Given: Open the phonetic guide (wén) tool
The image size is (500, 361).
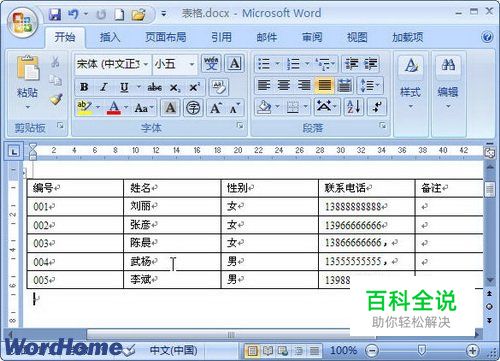Looking at the screenshot, I should point(211,63).
